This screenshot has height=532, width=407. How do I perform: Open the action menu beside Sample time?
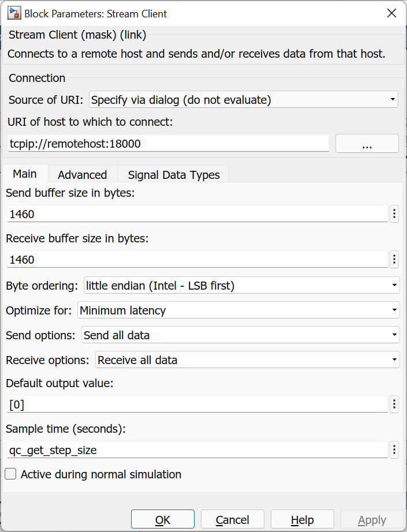tap(394, 449)
